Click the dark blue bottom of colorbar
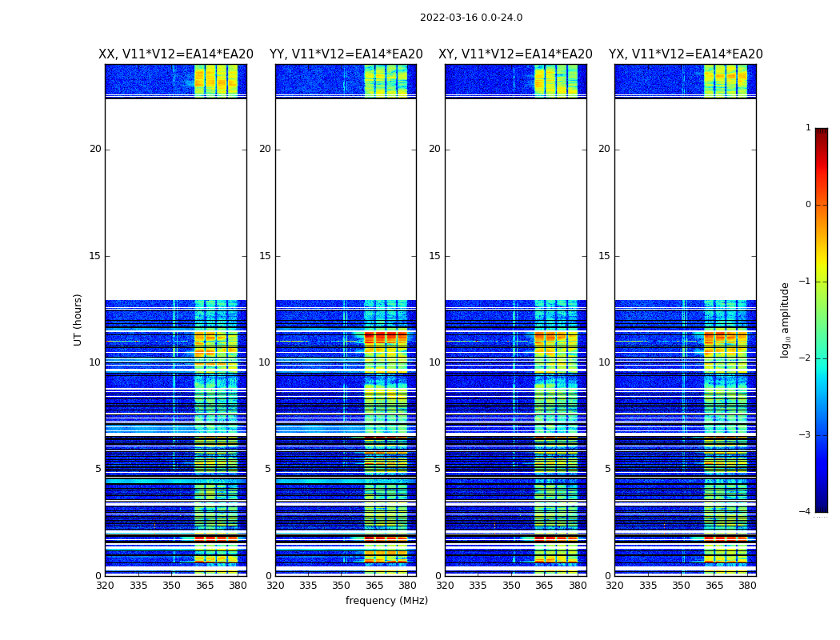The width and height of the screenshot is (840, 640). (x=822, y=506)
